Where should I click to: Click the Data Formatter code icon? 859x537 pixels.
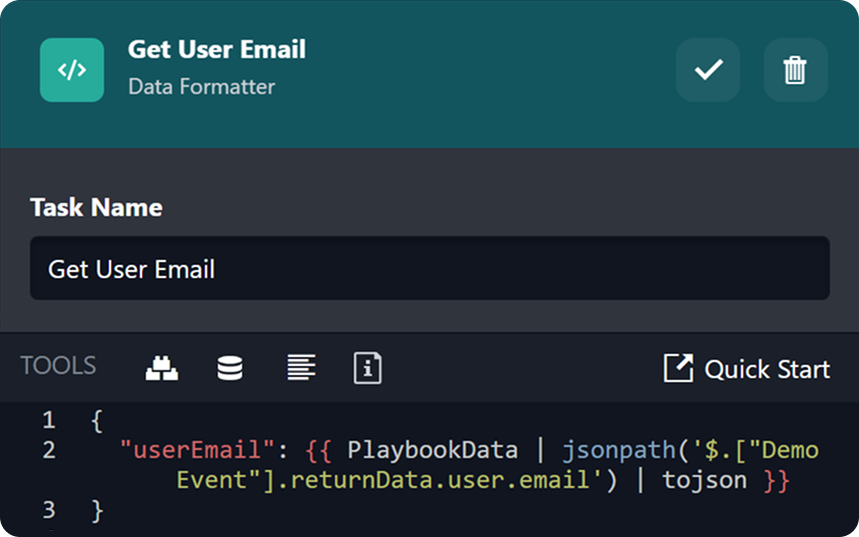(x=71, y=70)
